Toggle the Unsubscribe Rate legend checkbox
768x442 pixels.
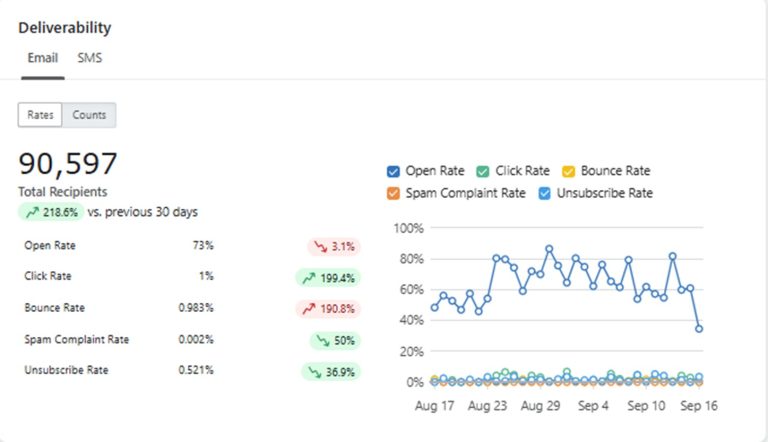tap(545, 193)
